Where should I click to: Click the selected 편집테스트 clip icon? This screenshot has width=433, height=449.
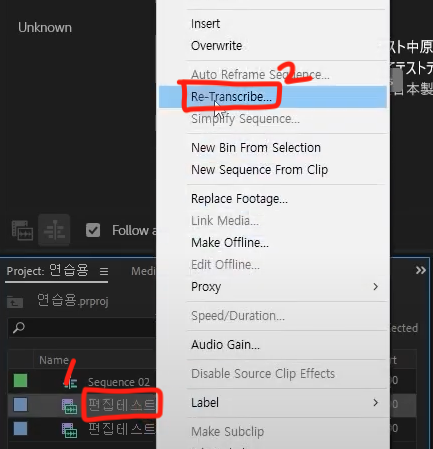coord(69,406)
